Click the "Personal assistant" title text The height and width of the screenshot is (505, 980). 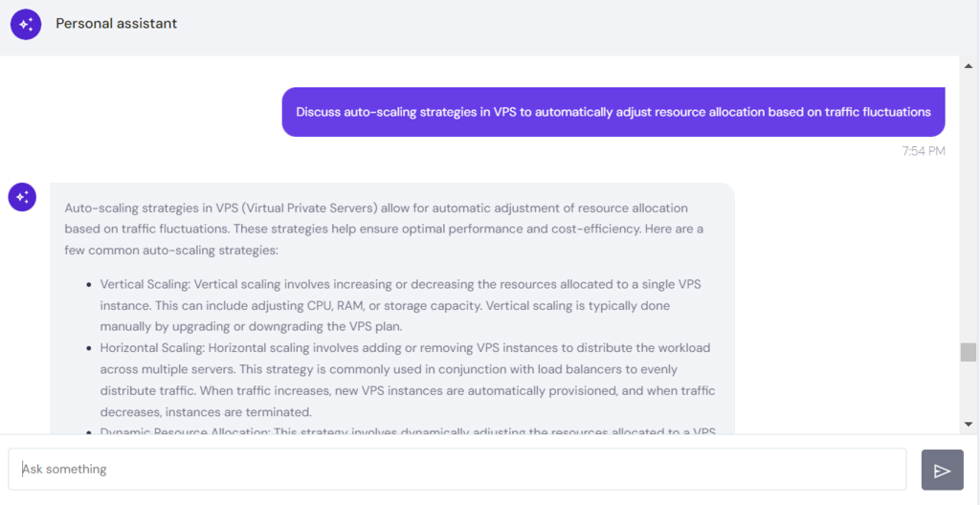pos(116,24)
